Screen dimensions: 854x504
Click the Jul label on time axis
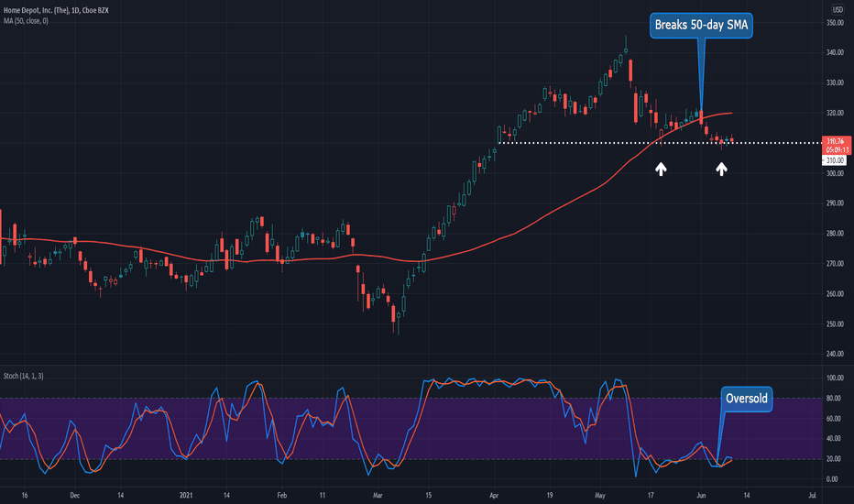[x=812, y=496]
